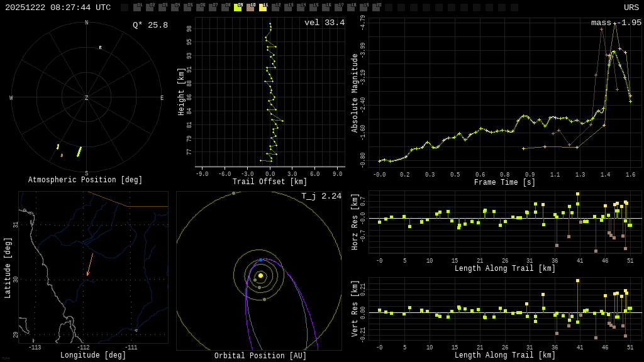Toggle station 11 yellow indicator
This screenshot has height=362, width=644.
click(263, 8)
